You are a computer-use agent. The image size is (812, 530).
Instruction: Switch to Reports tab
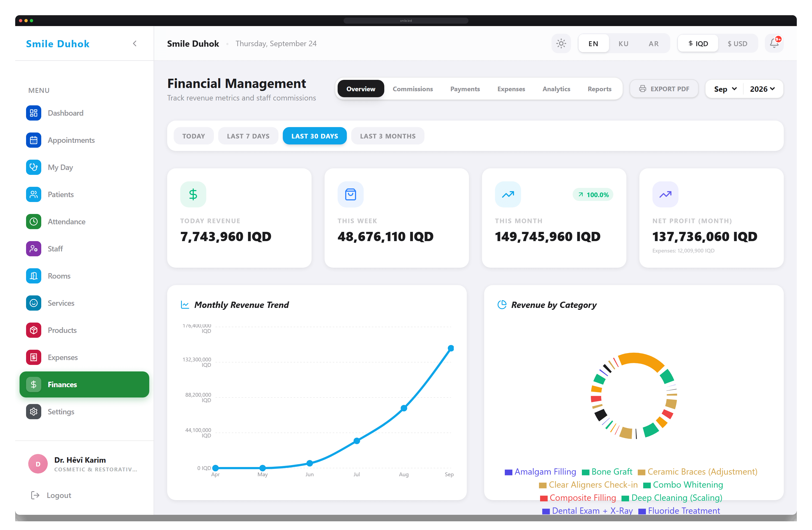click(x=599, y=89)
